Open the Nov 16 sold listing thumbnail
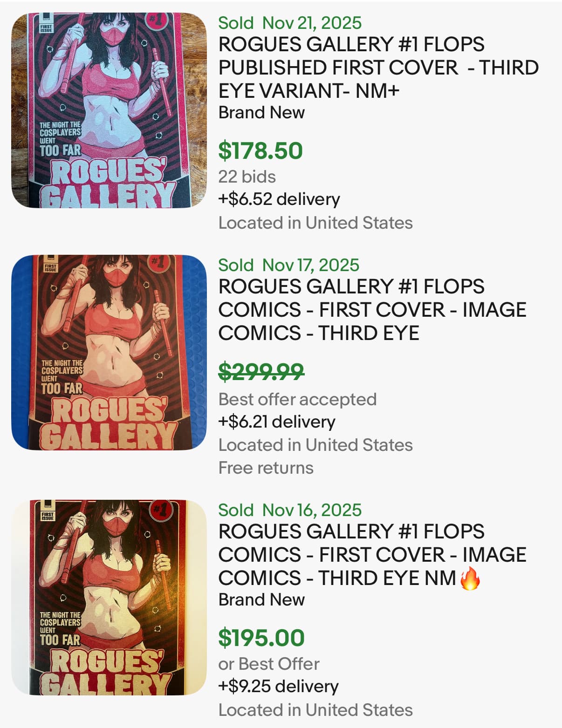Viewport: 562px width, 728px height. pyautogui.click(x=109, y=598)
